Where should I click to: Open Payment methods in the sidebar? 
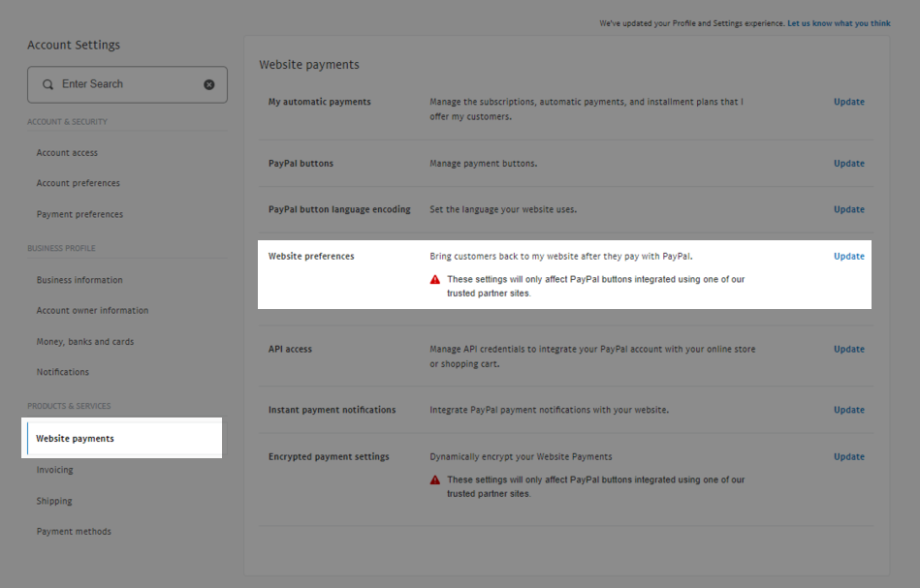tap(74, 531)
